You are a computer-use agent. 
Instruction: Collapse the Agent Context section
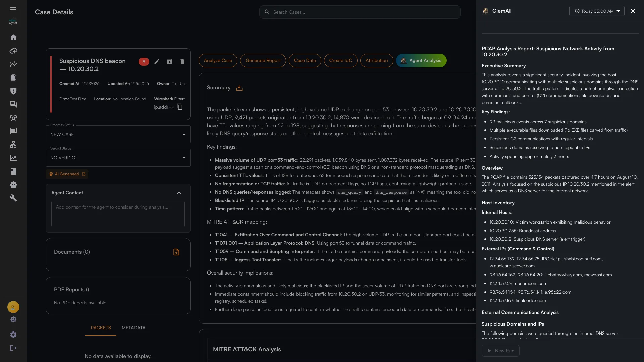click(179, 193)
